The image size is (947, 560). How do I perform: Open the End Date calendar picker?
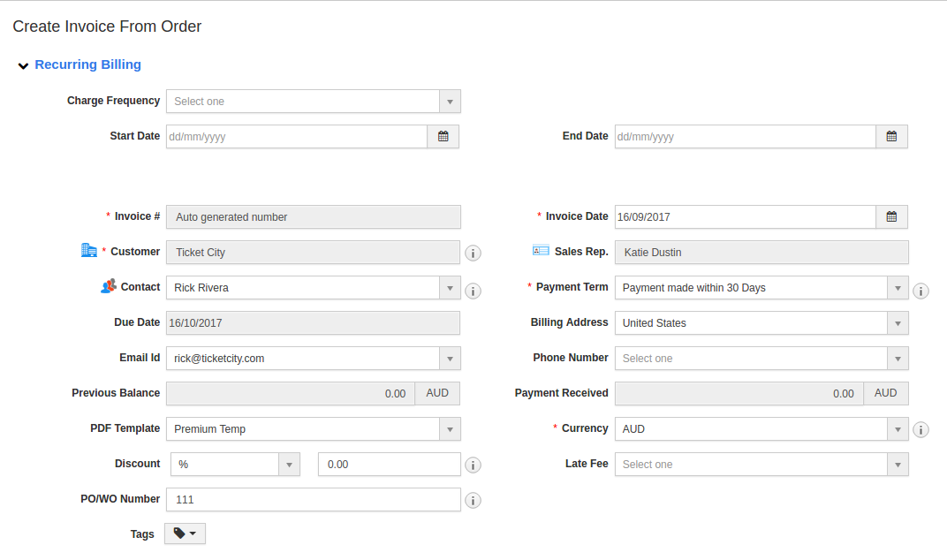click(891, 137)
